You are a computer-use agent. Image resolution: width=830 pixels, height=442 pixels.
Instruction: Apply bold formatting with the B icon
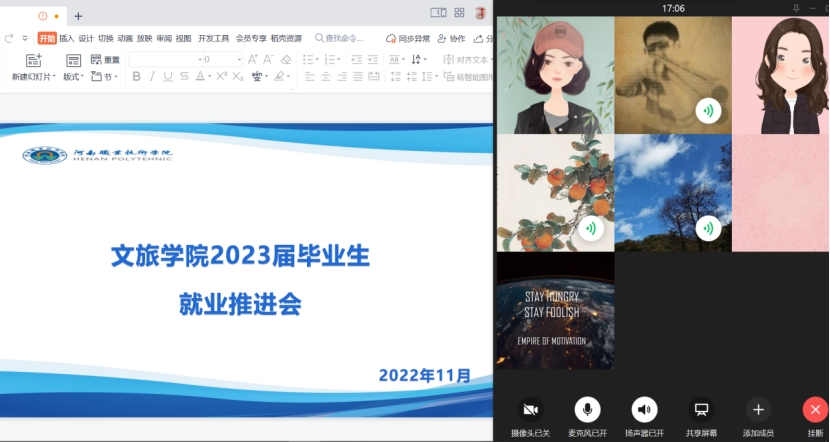(137, 76)
